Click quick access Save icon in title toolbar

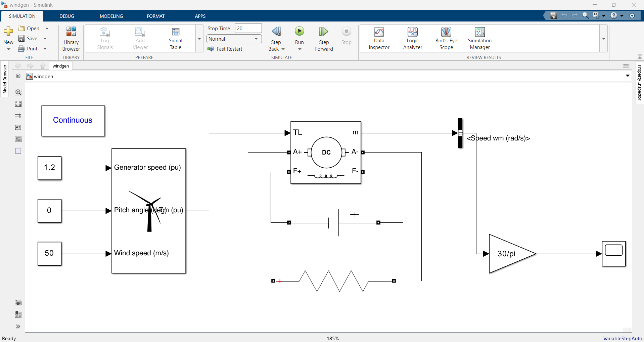pyautogui.click(x=553, y=15)
